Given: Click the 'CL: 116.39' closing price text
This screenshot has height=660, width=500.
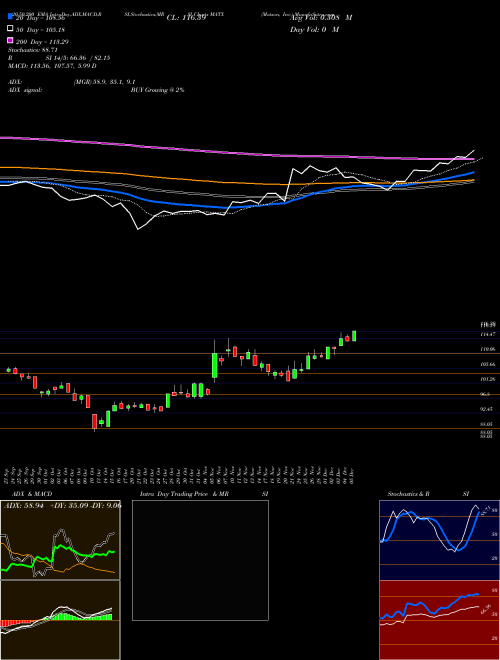Looking at the screenshot, I should point(186,18).
